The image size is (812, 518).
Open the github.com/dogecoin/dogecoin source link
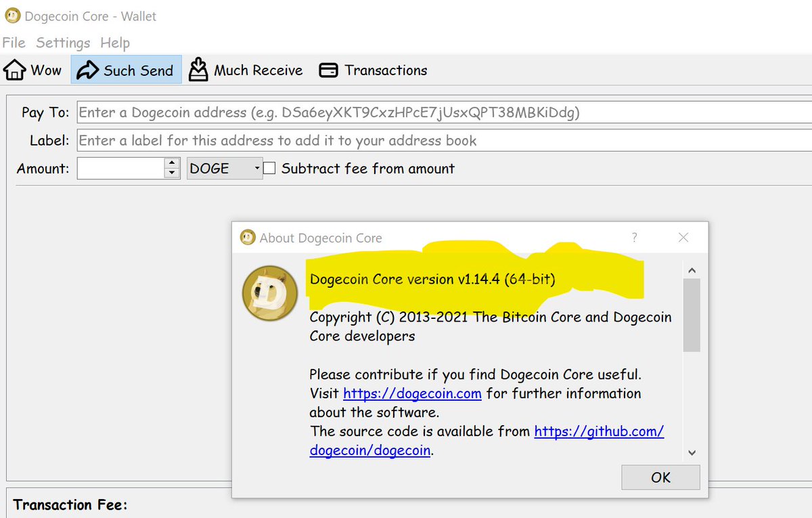pyautogui.click(x=487, y=441)
